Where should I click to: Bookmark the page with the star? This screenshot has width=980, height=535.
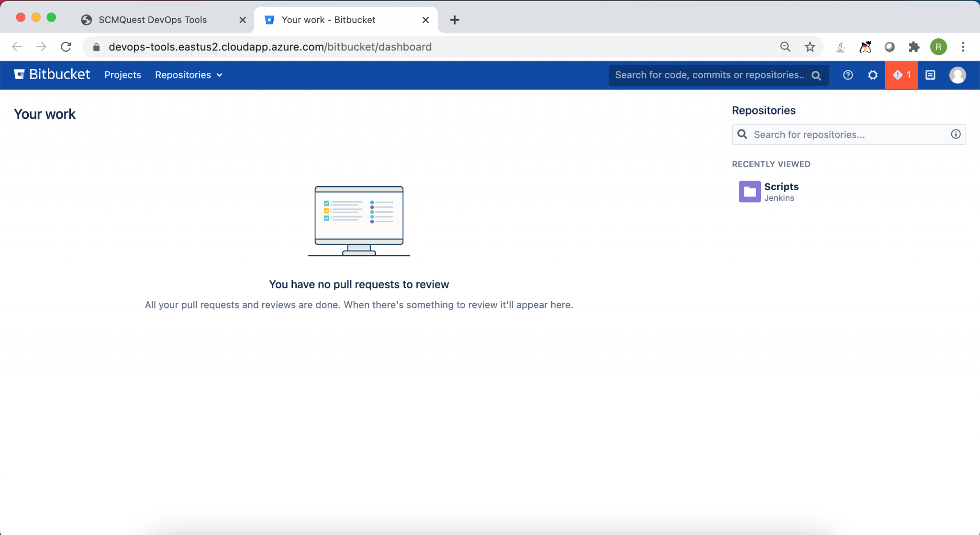click(x=809, y=46)
